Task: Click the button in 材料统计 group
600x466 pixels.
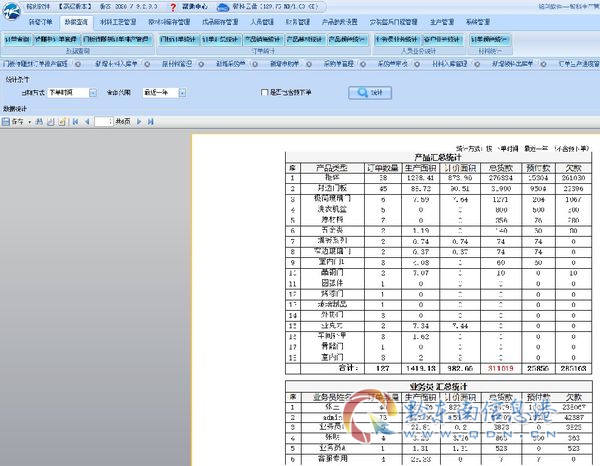Action: 490,39
